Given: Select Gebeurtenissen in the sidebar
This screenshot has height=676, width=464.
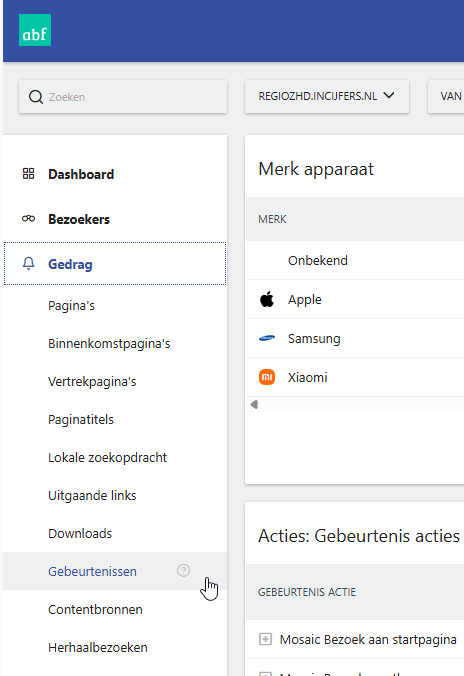Looking at the screenshot, I should tap(92, 571).
